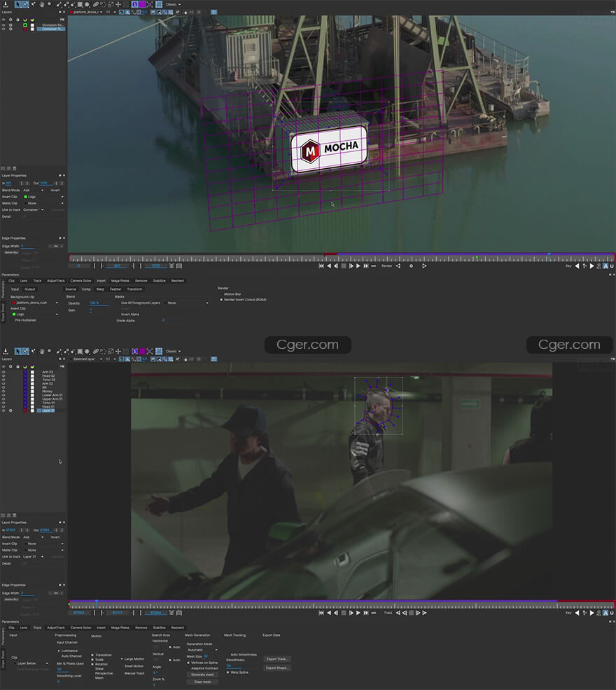Select the hand pan tool in top window
This screenshot has height=690, width=616.
42,4
